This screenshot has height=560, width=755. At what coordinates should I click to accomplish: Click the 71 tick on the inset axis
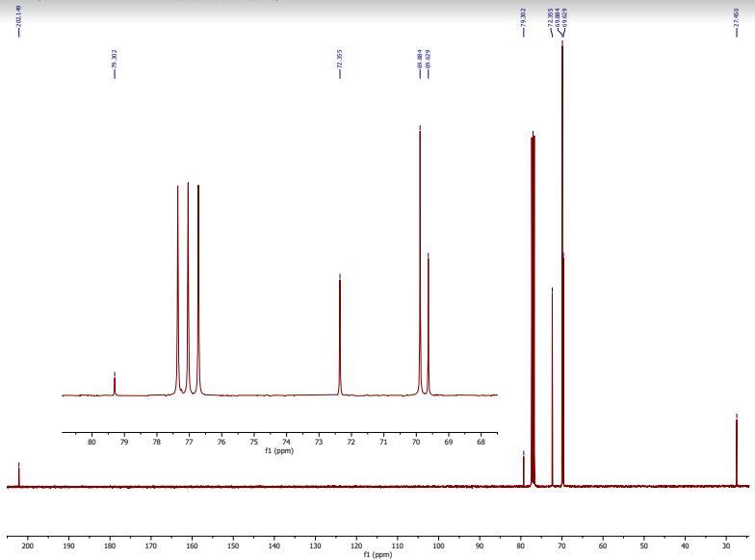(383, 442)
